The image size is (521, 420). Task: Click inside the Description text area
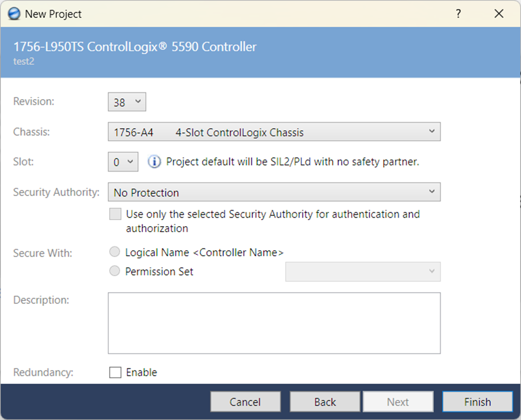point(274,322)
